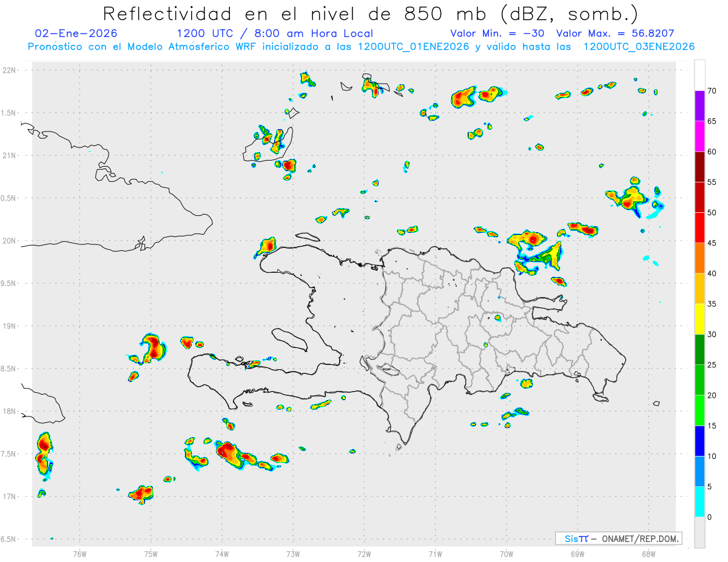The image size is (728, 562).
Task: Click the longitude label '75W'
Action: [x=151, y=554]
